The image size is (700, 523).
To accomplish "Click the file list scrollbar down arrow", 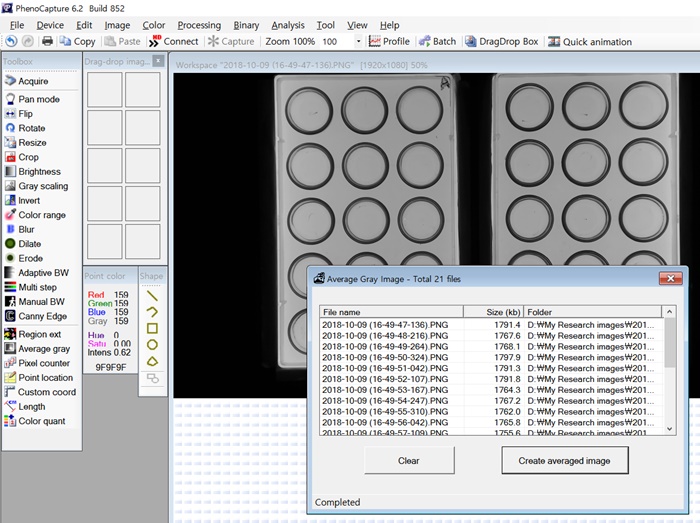I will pyautogui.click(x=670, y=428).
